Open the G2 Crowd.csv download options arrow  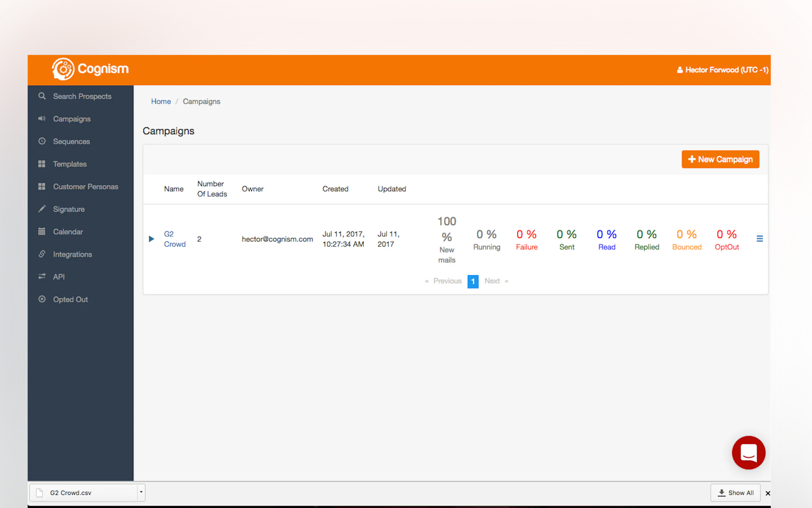pos(141,492)
